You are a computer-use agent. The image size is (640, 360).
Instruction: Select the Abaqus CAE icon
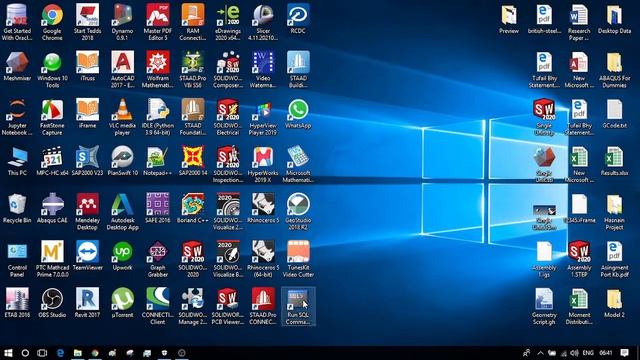point(52,208)
